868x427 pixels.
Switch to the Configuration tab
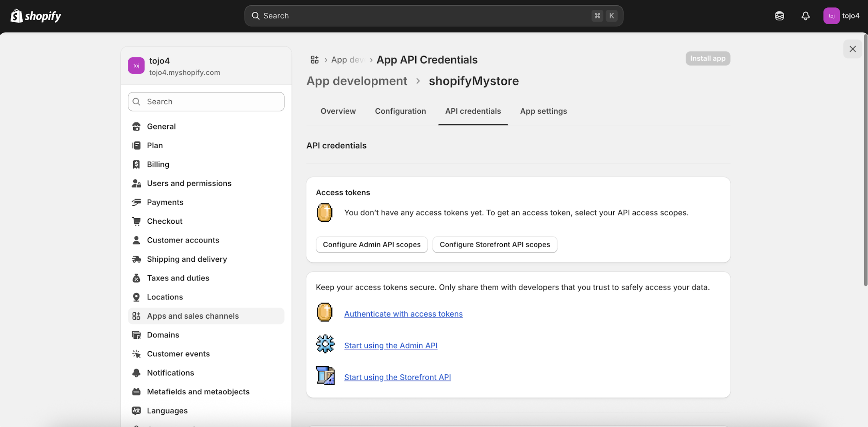[x=400, y=111]
